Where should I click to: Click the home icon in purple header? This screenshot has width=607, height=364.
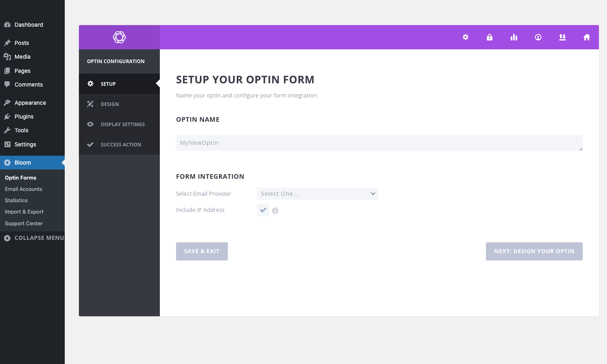587,37
